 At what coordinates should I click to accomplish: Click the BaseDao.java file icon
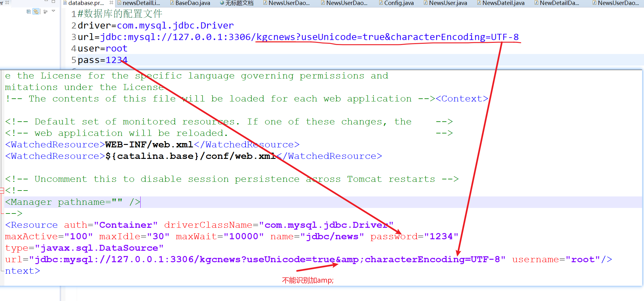172,3
